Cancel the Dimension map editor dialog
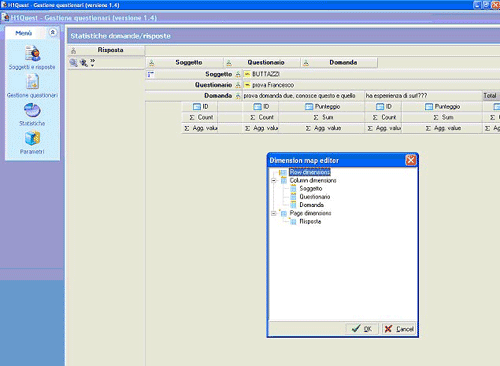Image resolution: width=500 pixels, height=366 pixels. tap(399, 329)
